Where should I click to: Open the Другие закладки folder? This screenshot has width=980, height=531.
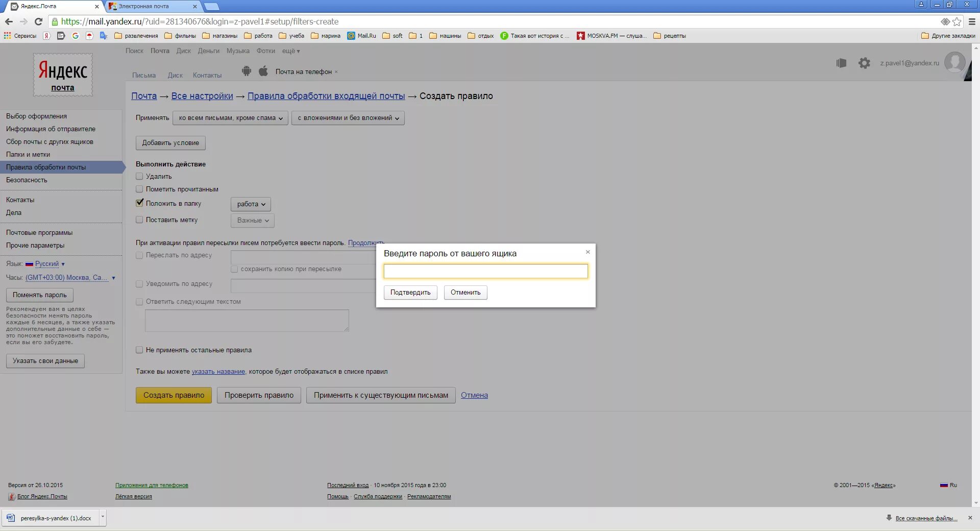(x=948, y=36)
